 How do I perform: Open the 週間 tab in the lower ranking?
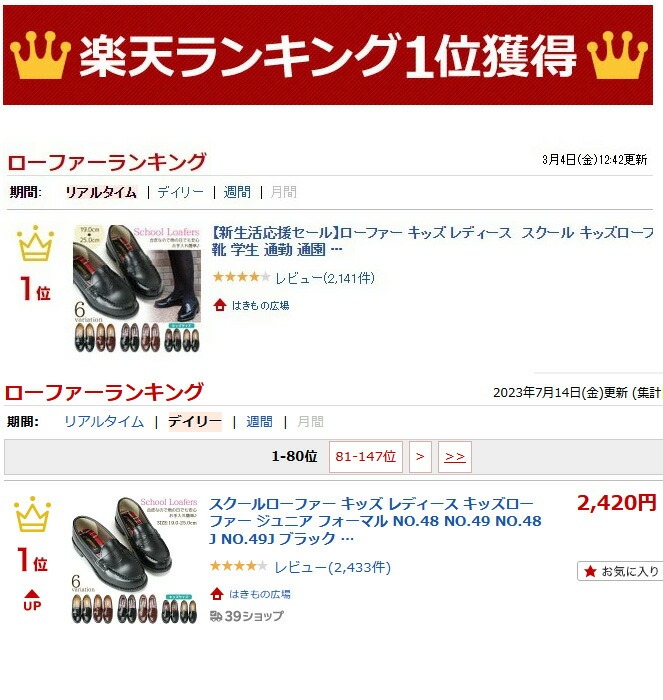[x=259, y=422]
